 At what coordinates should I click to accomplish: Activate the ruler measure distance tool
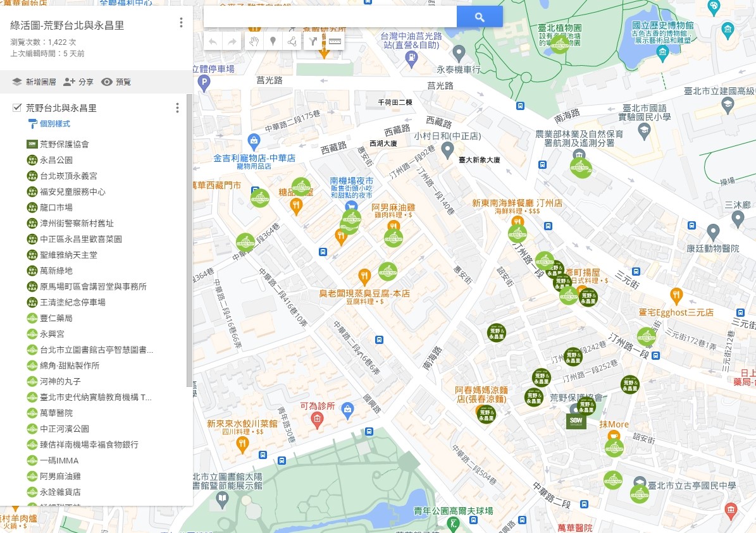tap(333, 42)
